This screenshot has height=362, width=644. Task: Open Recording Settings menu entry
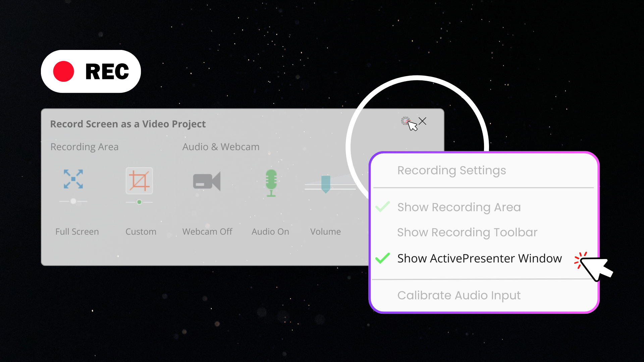[451, 170]
